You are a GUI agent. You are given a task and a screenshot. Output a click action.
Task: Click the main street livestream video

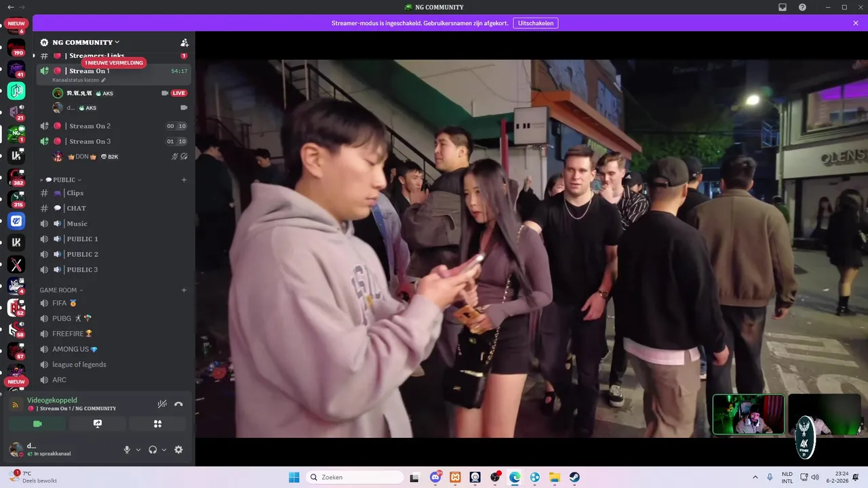(532, 248)
